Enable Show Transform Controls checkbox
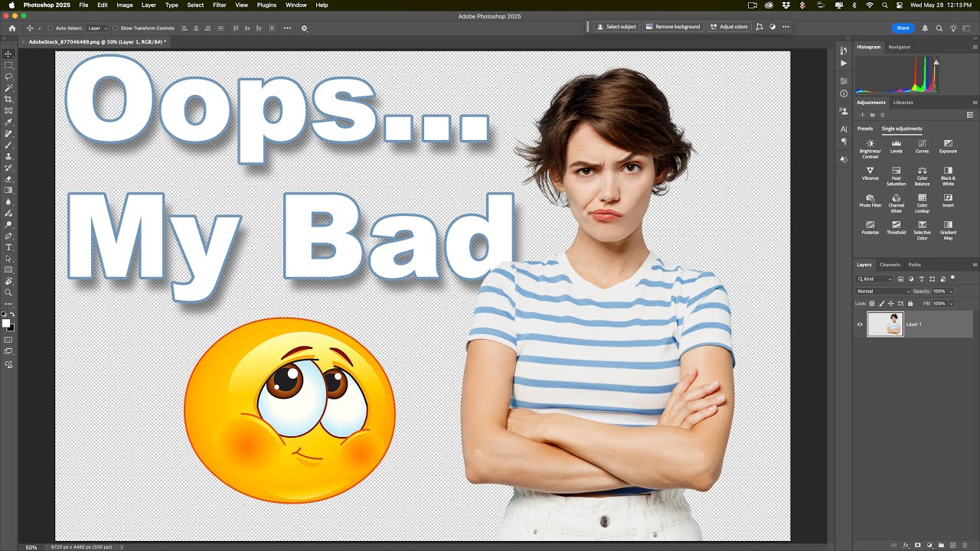The height and width of the screenshot is (551, 980). pos(116,28)
